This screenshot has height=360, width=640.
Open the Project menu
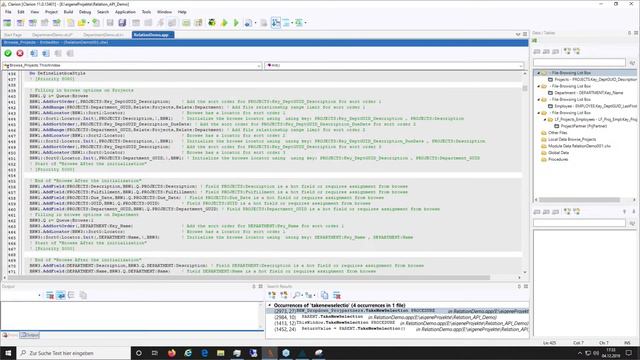[x=51, y=12]
